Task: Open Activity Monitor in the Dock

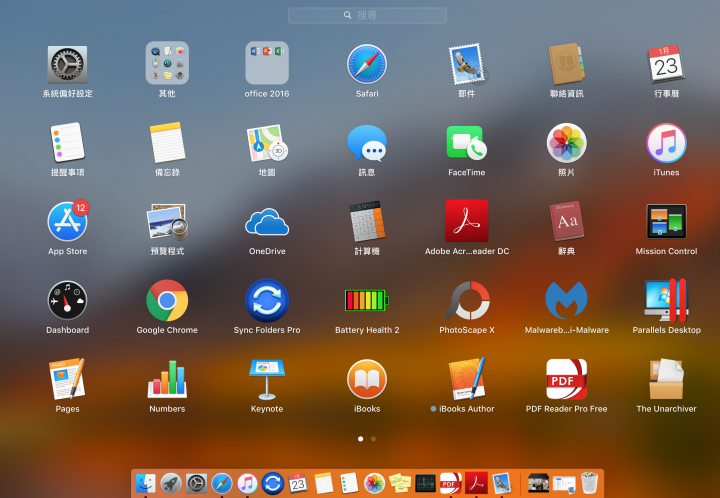Action: tap(425, 483)
